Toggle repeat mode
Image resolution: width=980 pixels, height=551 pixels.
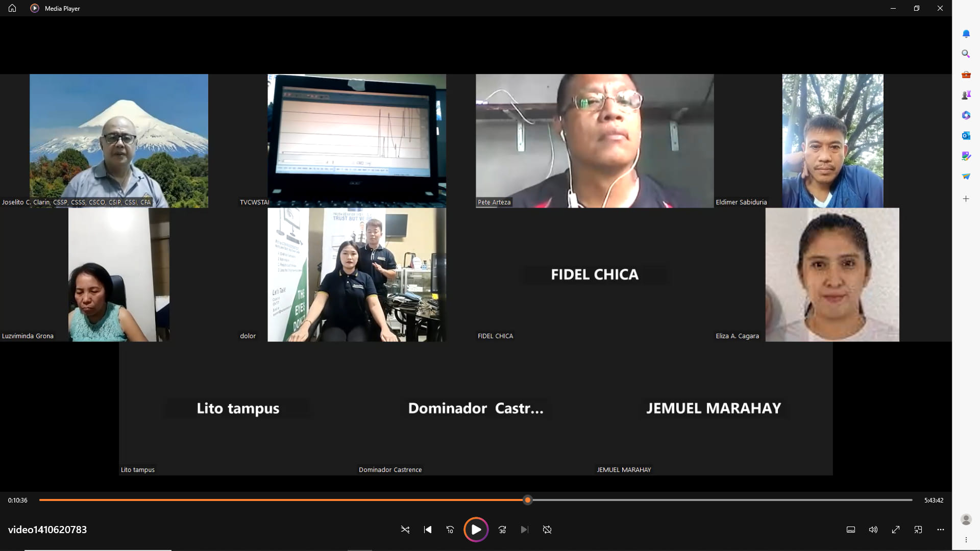pos(547,530)
